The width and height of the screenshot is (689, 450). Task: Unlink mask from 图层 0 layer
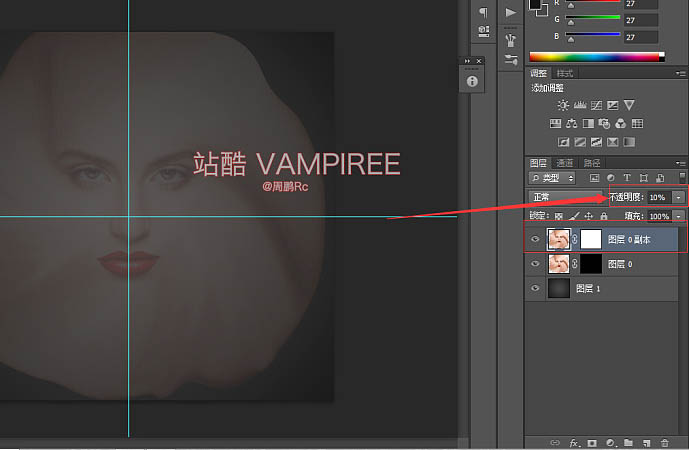tap(575, 264)
